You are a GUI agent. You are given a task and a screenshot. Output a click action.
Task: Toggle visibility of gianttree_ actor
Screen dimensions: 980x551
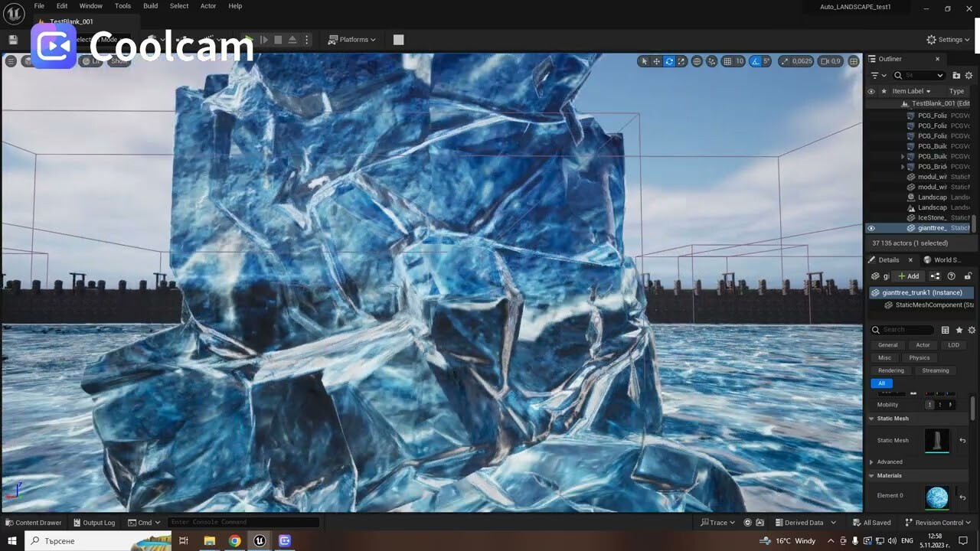point(871,227)
